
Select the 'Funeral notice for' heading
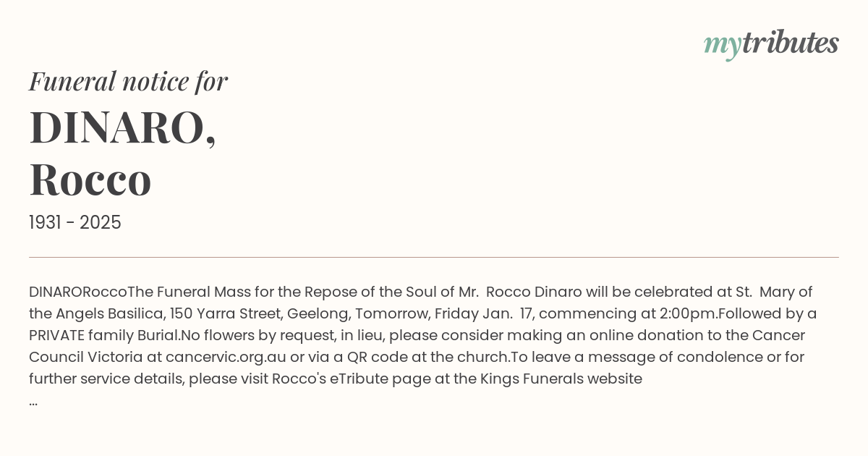pyautogui.click(x=128, y=81)
